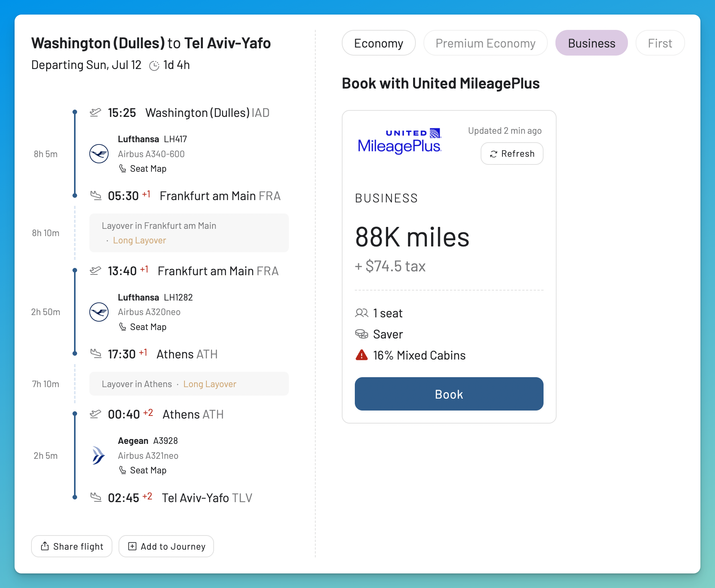The image size is (715, 588).
Task: Click the Layover in Frankfurt am Main box
Action: coord(189,233)
